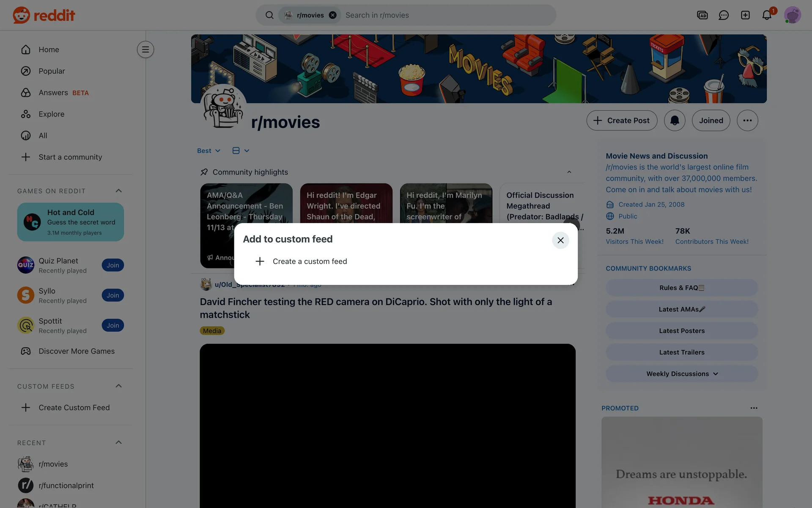812x508 pixels.
Task: Click the advertise icon in header
Action: (702, 15)
